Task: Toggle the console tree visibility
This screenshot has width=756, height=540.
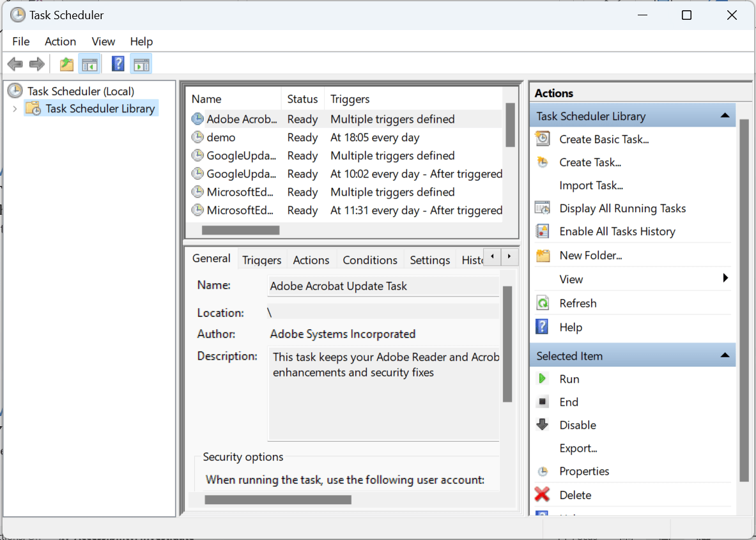Action: pos(90,63)
